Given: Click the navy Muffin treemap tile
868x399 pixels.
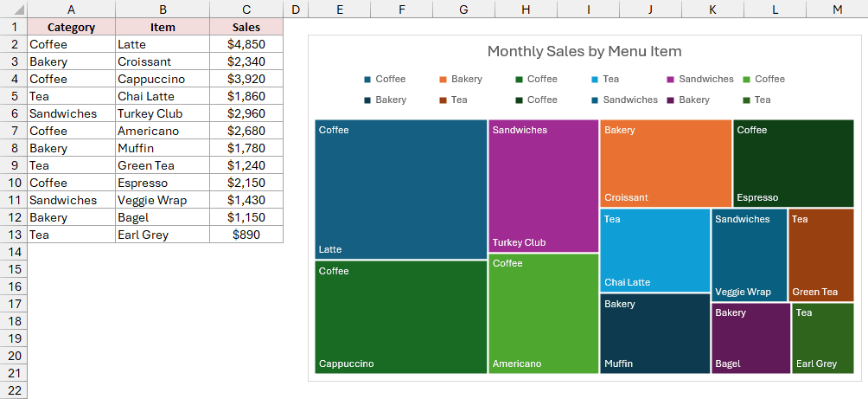Looking at the screenshot, I should 654,333.
